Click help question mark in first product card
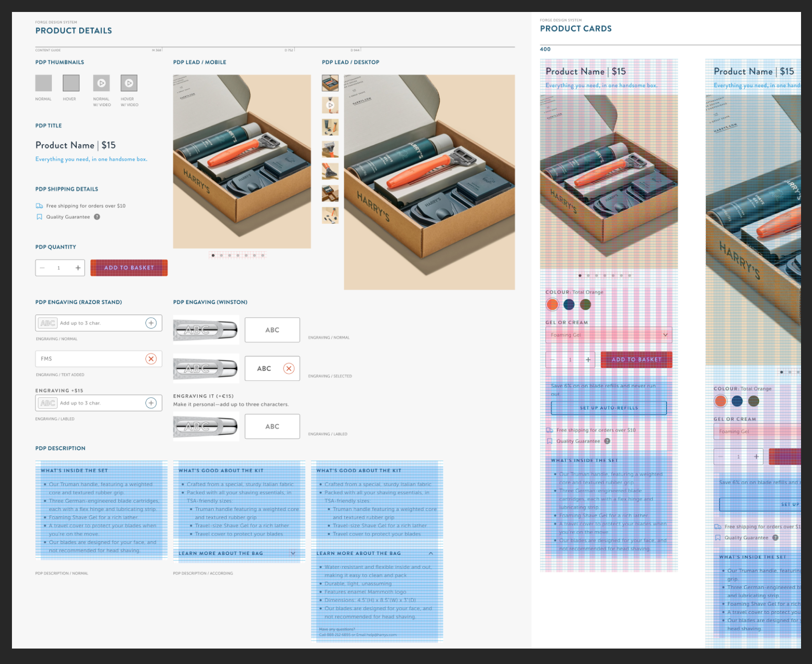 click(607, 441)
